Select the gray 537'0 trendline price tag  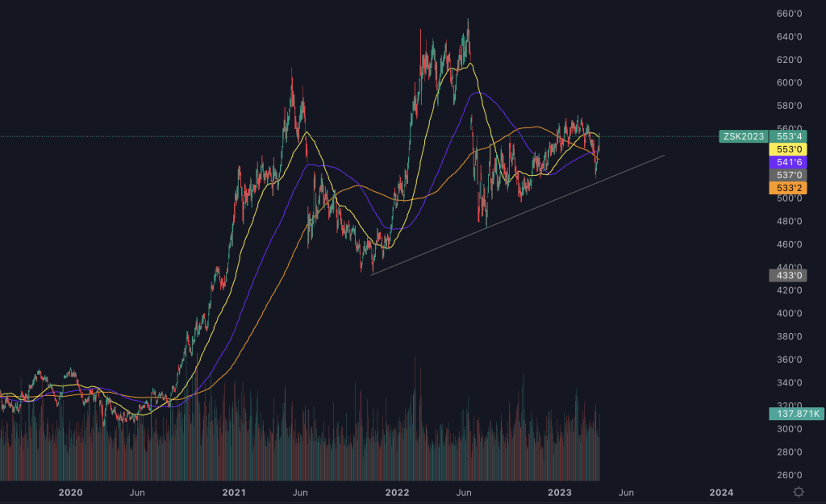tap(789, 175)
